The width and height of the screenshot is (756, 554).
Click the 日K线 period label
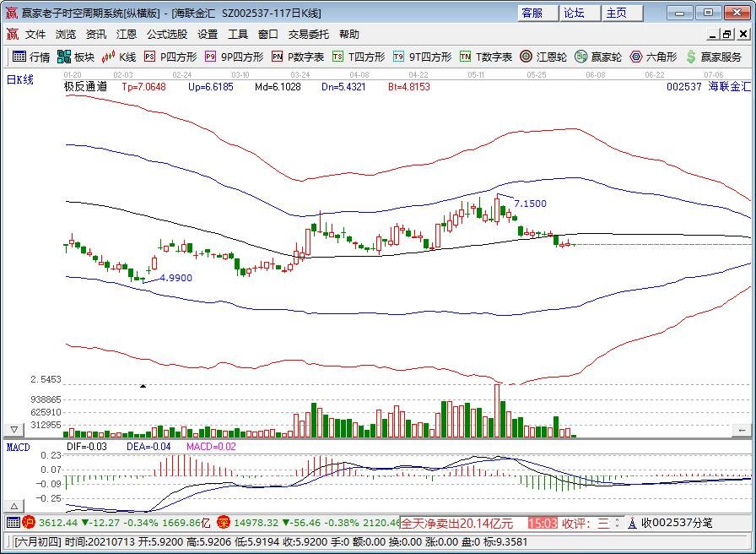coord(19,79)
